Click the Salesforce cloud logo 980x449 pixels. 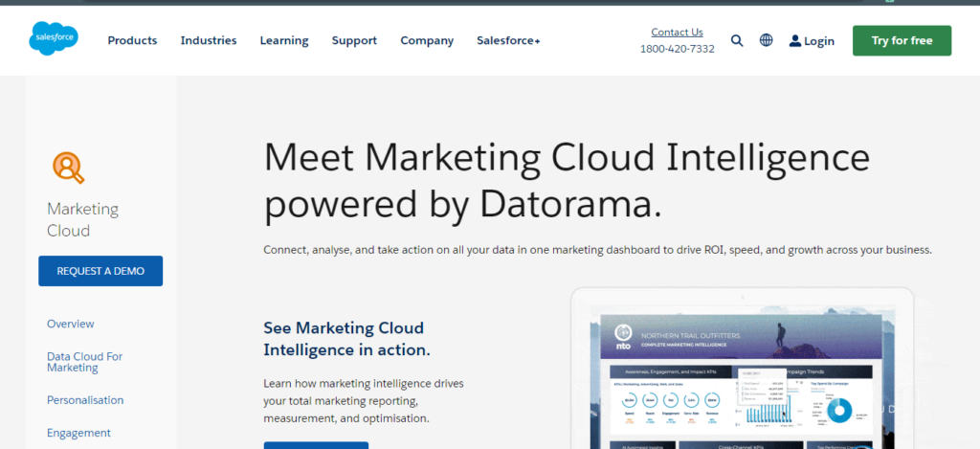click(54, 38)
